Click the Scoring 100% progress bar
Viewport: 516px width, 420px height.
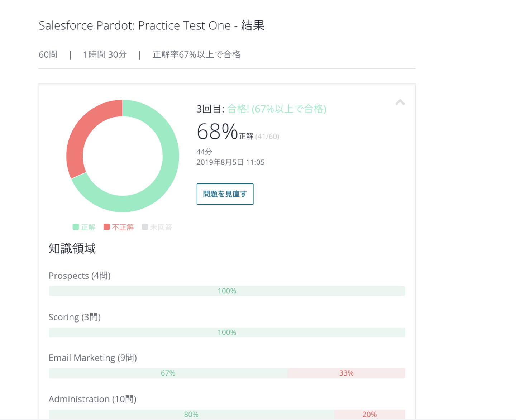tap(226, 332)
